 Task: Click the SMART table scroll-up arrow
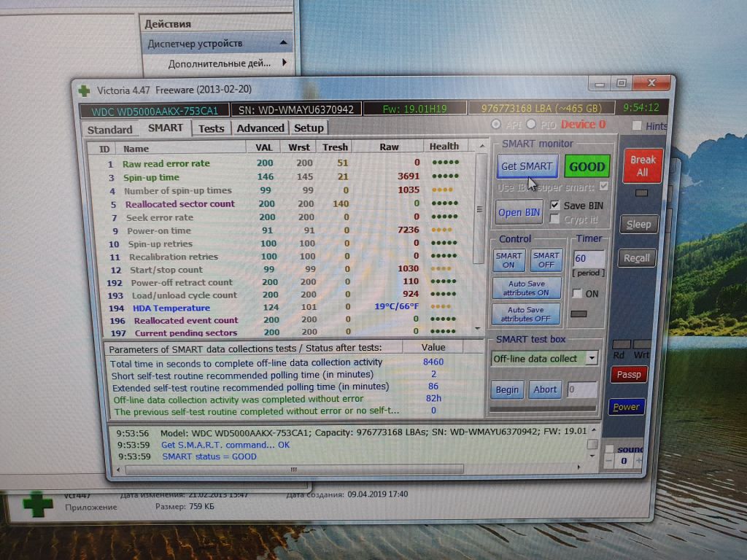[481, 146]
